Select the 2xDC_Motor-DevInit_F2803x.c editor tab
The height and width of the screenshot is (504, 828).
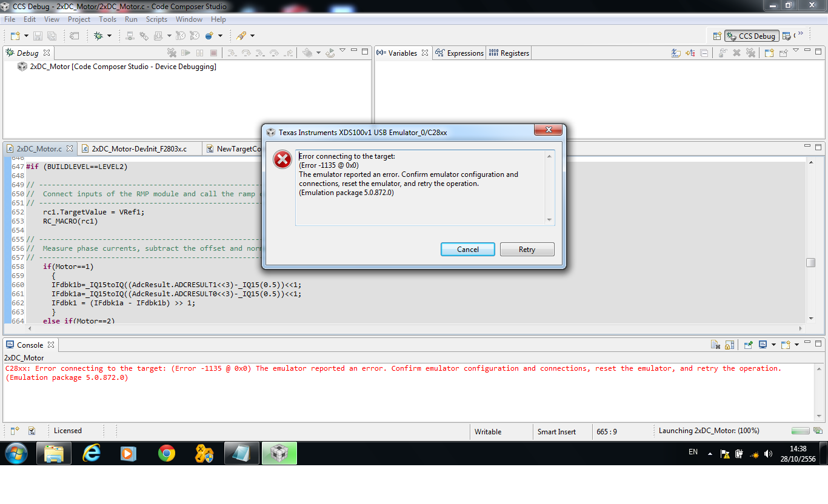(x=139, y=148)
